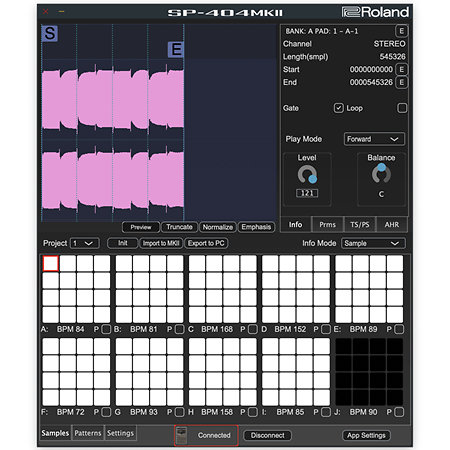Click the BPM 168 label of bank C
The image size is (450, 450).
click(x=217, y=329)
